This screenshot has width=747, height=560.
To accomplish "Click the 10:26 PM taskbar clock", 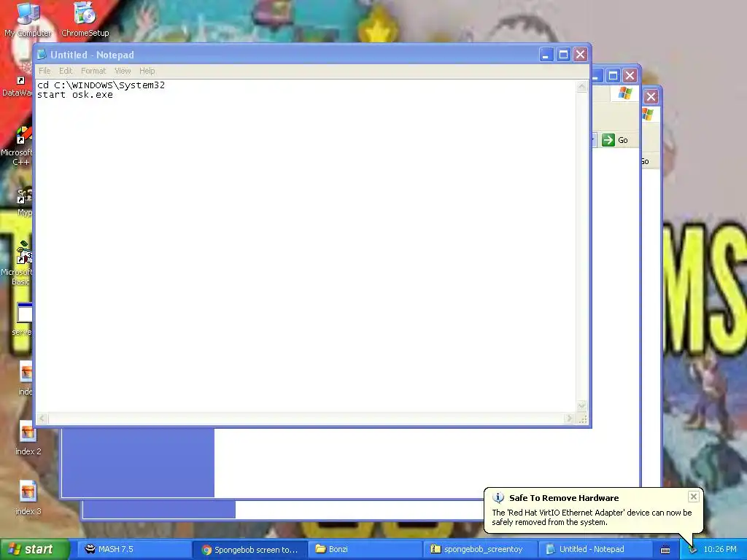I will (720, 550).
